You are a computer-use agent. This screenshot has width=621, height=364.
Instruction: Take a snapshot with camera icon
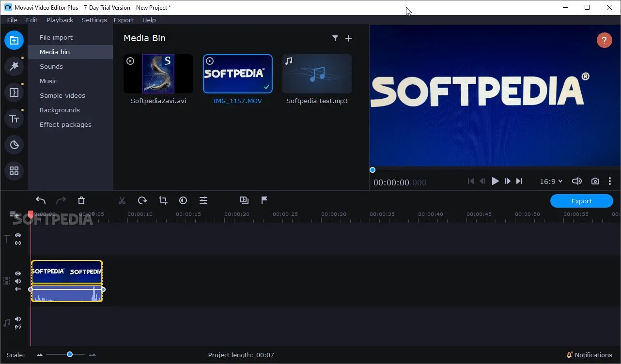click(x=595, y=181)
